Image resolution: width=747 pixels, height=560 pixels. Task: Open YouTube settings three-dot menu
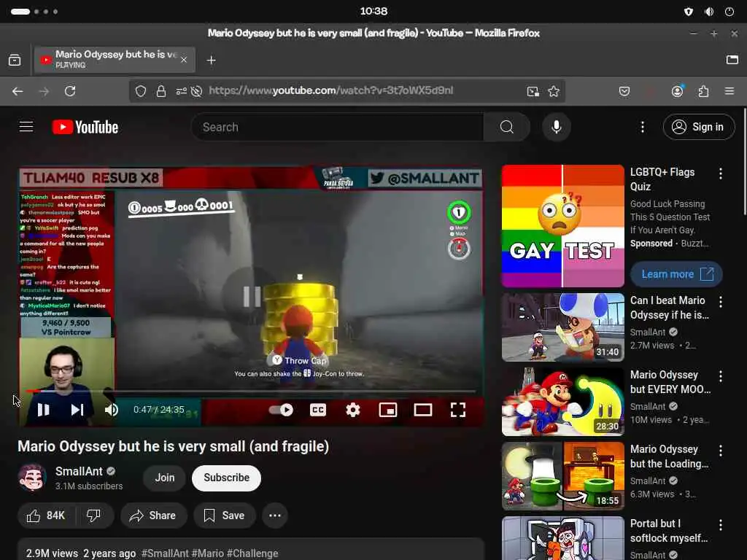coord(642,127)
